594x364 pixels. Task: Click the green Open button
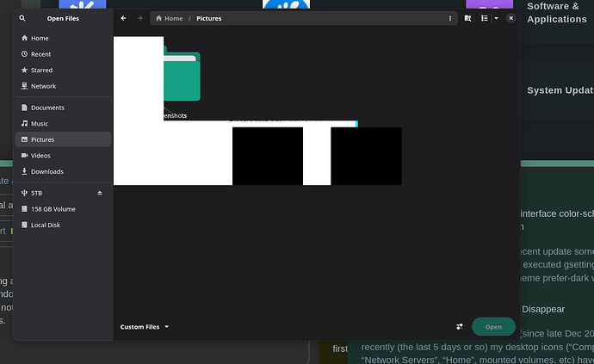493,327
